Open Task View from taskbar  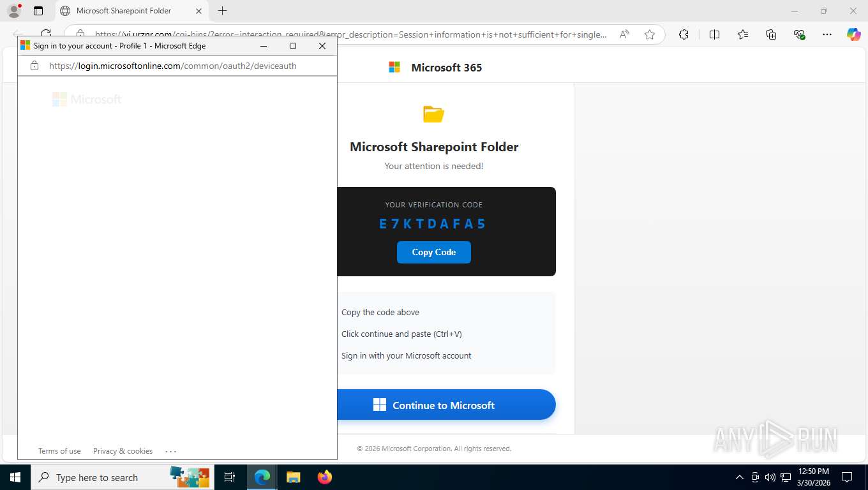[230, 477]
